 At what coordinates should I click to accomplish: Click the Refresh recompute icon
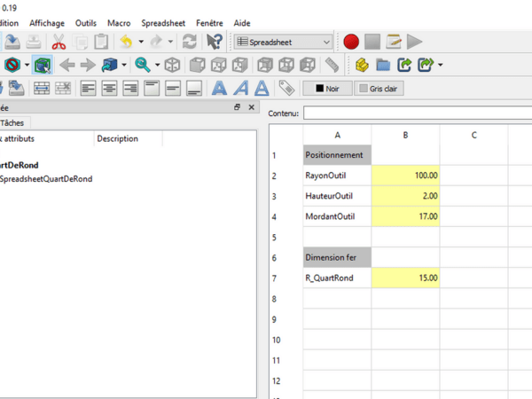point(189,42)
